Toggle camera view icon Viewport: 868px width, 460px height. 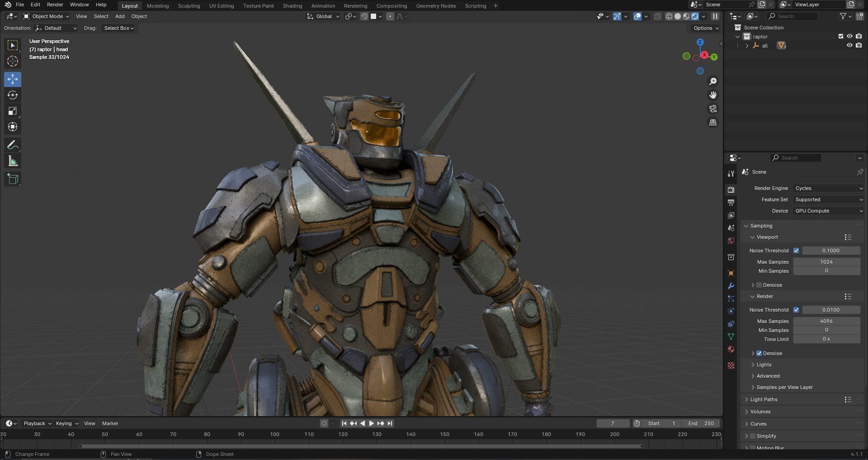point(713,109)
